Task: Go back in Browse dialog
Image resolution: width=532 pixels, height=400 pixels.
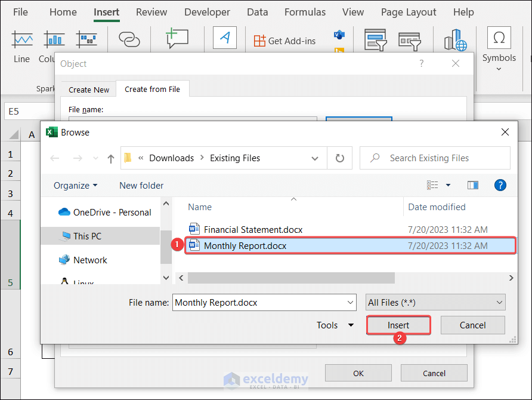Action: pos(55,158)
